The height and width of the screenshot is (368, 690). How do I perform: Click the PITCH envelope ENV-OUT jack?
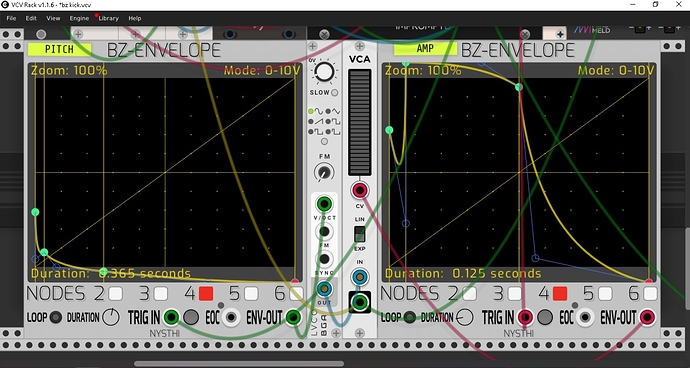pyautogui.click(x=293, y=317)
